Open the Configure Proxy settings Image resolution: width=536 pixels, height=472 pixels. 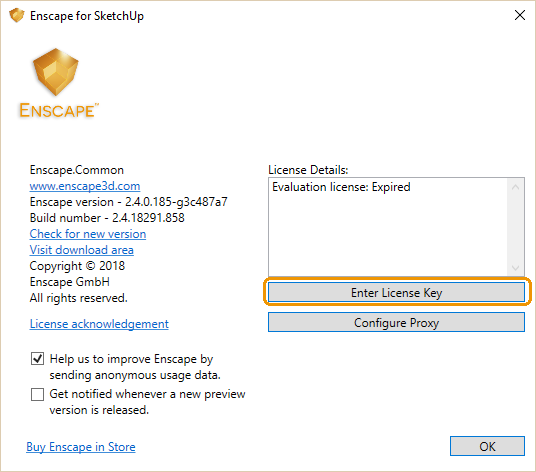(x=396, y=322)
